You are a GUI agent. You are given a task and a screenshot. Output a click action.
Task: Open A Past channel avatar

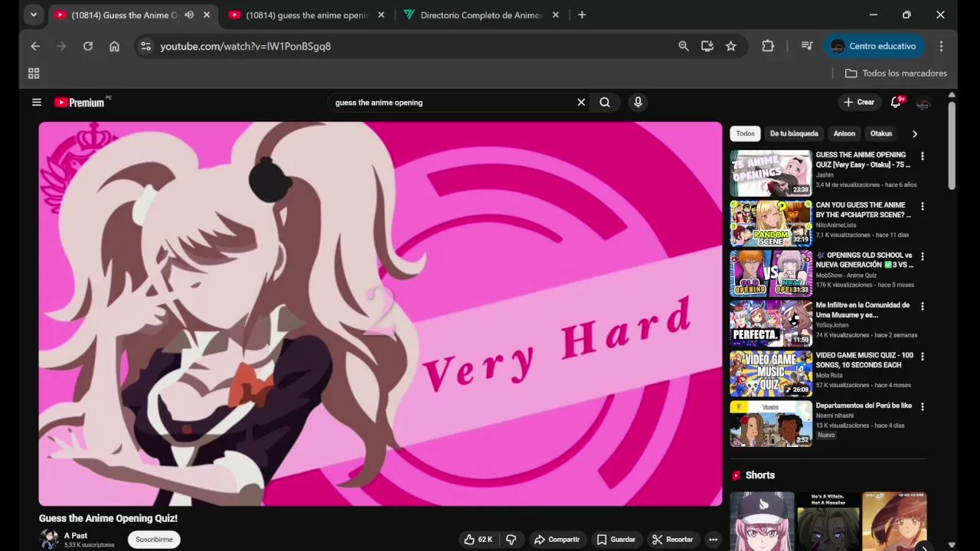coord(49,540)
